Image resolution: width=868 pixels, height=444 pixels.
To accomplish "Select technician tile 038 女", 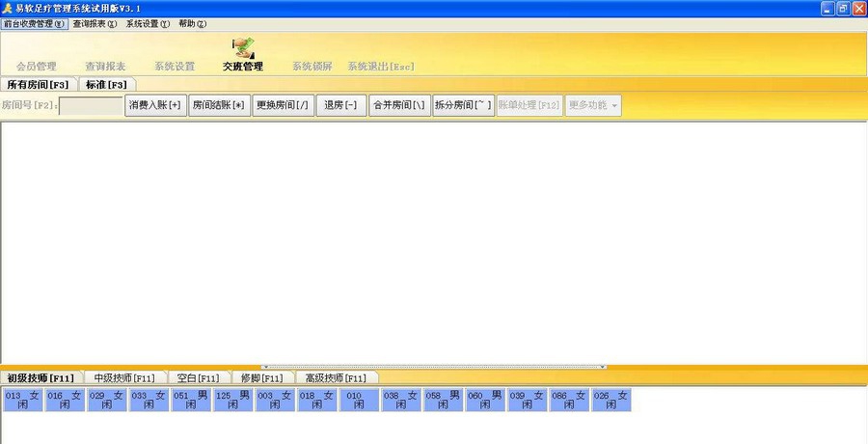I will click(402, 400).
